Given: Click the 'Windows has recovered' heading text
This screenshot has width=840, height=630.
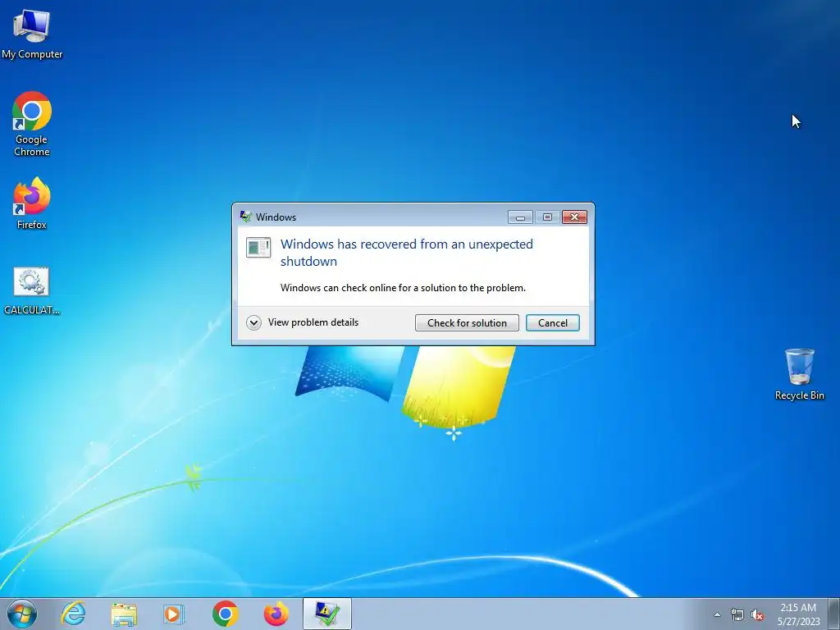Looking at the screenshot, I should click(x=407, y=253).
